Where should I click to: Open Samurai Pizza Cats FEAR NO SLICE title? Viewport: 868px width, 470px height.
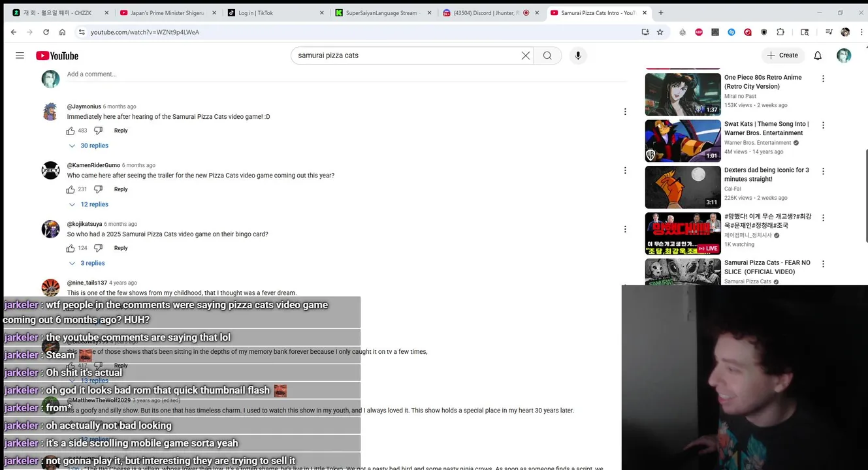pos(767,267)
